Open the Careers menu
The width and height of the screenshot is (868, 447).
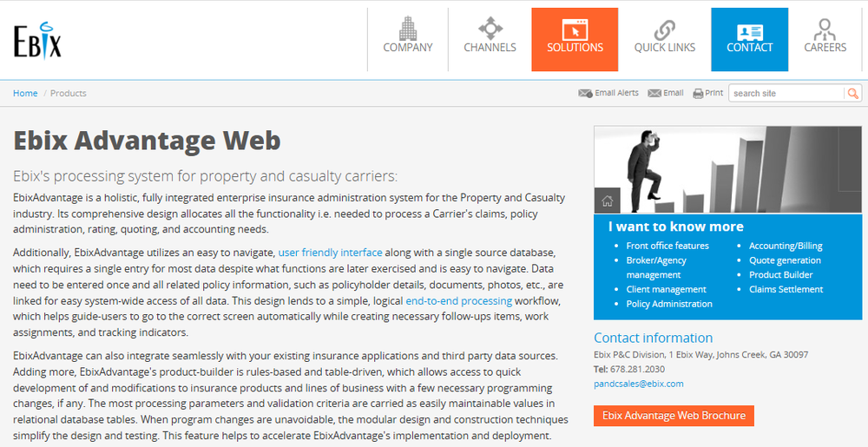[x=825, y=39]
